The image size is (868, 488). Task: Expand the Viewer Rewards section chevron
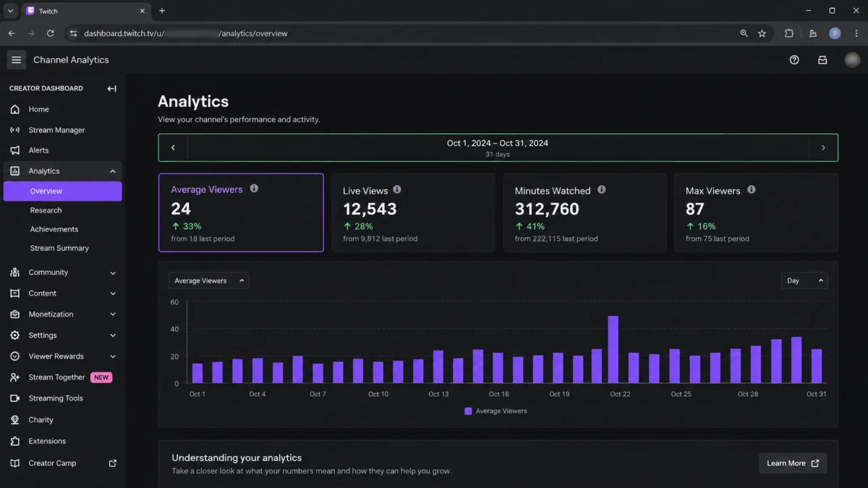click(113, 356)
